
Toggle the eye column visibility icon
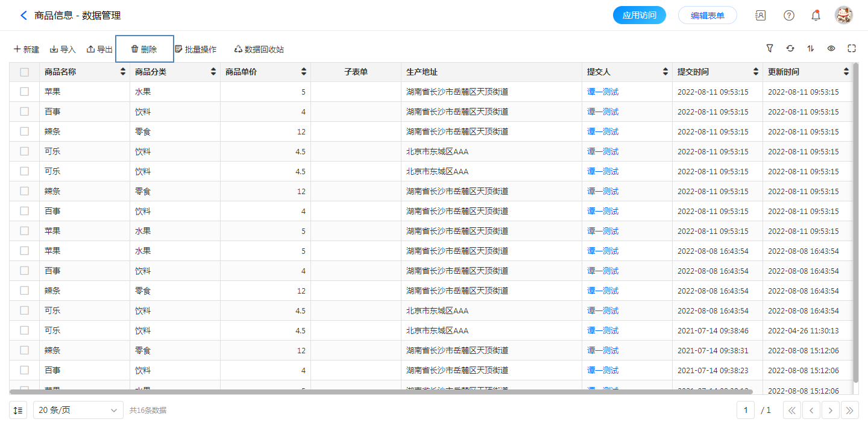831,49
